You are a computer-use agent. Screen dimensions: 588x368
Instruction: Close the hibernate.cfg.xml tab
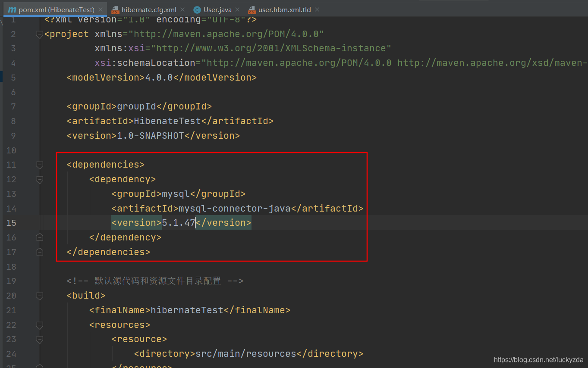pos(182,9)
